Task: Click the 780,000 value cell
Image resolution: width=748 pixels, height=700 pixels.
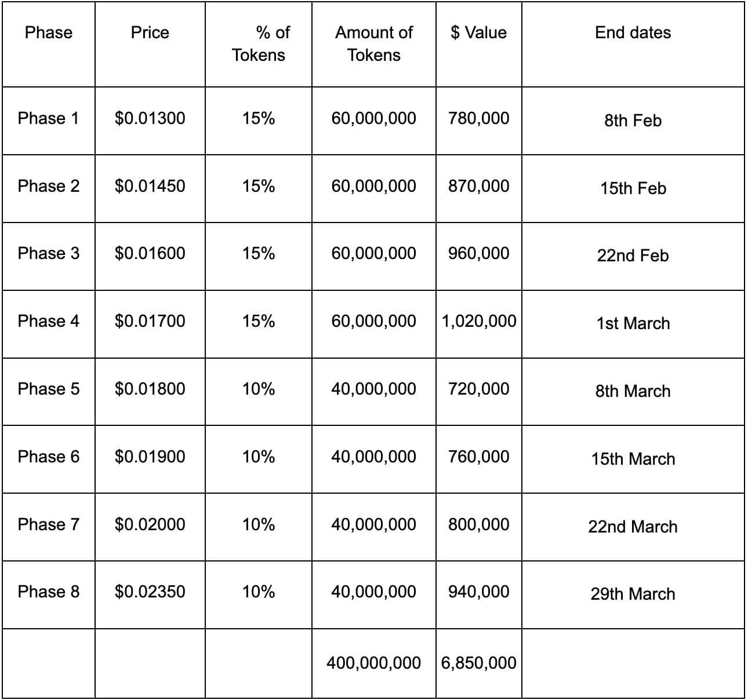Action: click(478, 118)
